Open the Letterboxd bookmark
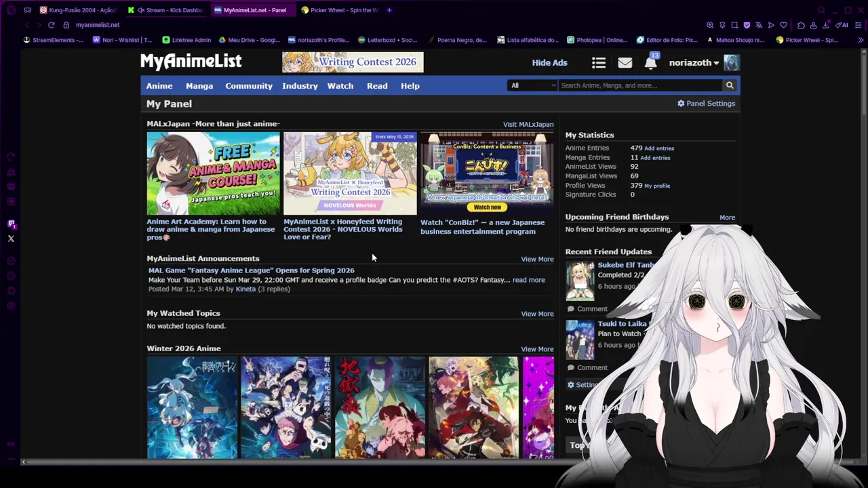The image size is (868, 488). (x=387, y=40)
